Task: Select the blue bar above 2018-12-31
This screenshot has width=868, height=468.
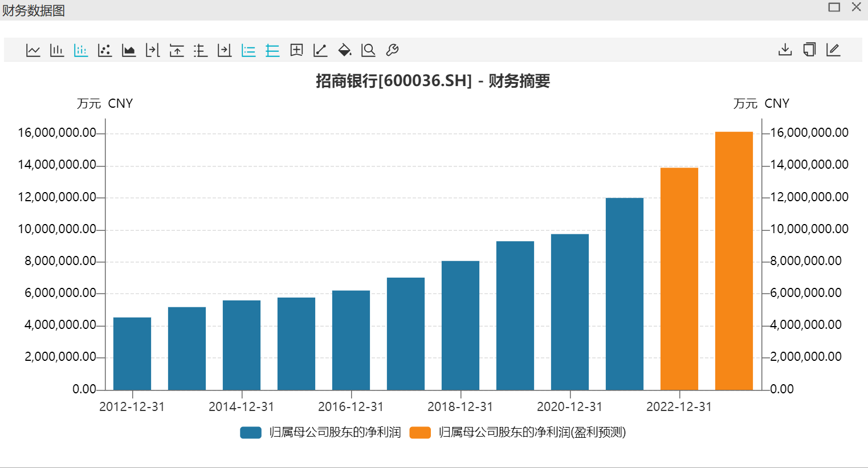Action: (x=461, y=325)
